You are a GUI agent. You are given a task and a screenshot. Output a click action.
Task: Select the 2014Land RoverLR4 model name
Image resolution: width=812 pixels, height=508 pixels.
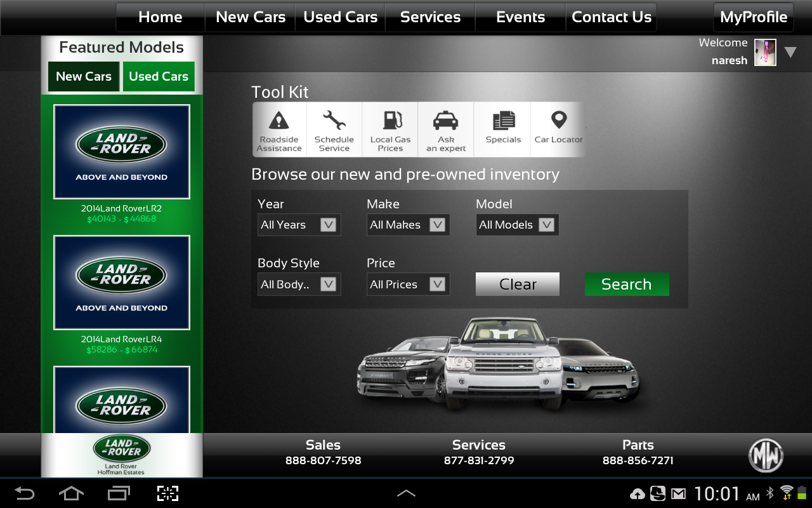(121, 339)
